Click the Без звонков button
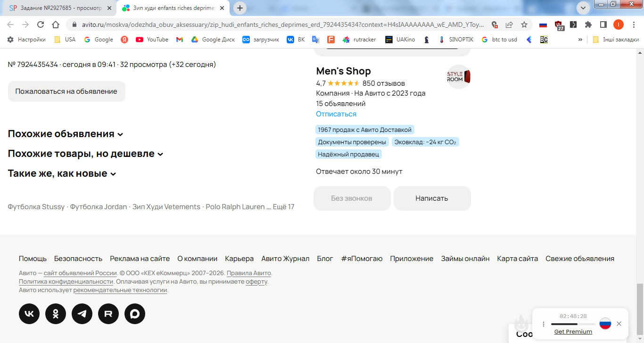644x343 pixels. tap(352, 198)
